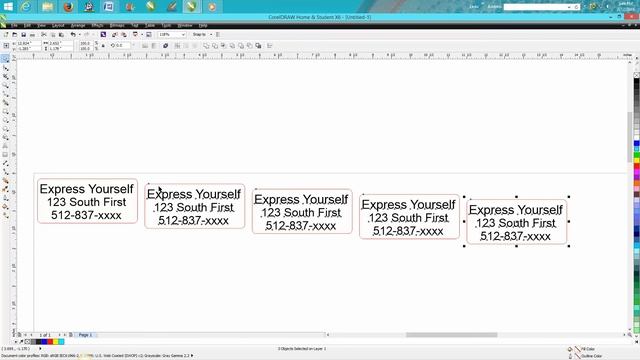Image resolution: width=640 pixels, height=360 pixels.
Task: Select the Polygon tool
Action: [5, 129]
